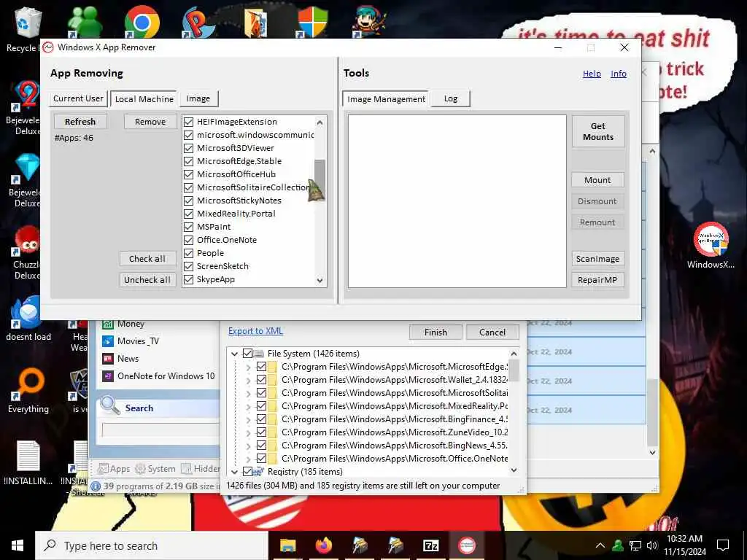Open the volume control in tray
This screenshot has height=560, width=747.
(652, 545)
